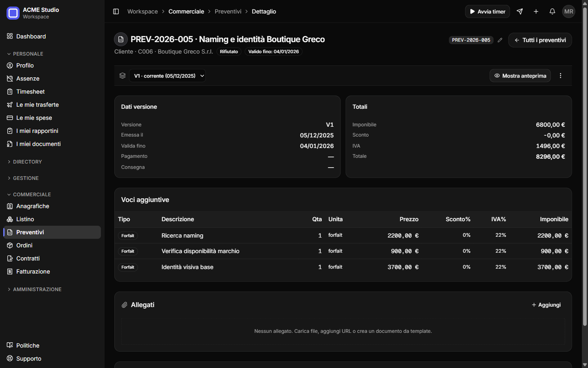Open the notifications bell

pyautogui.click(x=552, y=11)
